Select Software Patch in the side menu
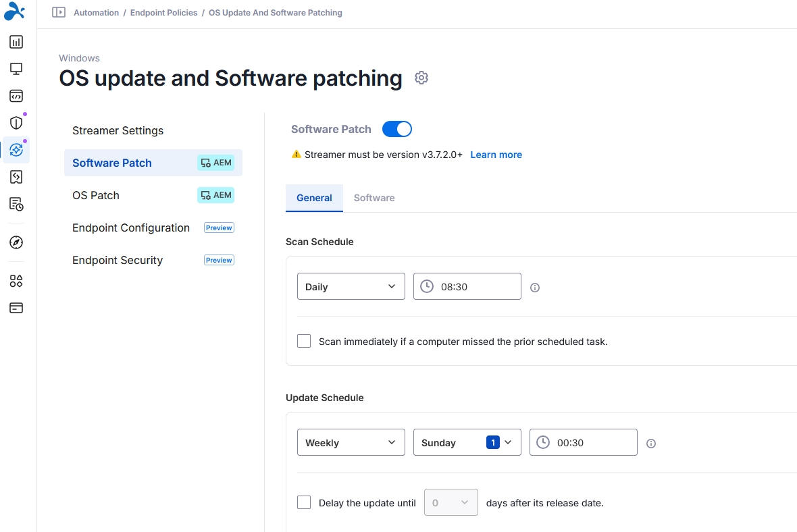797x532 pixels. [x=153, y=163]
